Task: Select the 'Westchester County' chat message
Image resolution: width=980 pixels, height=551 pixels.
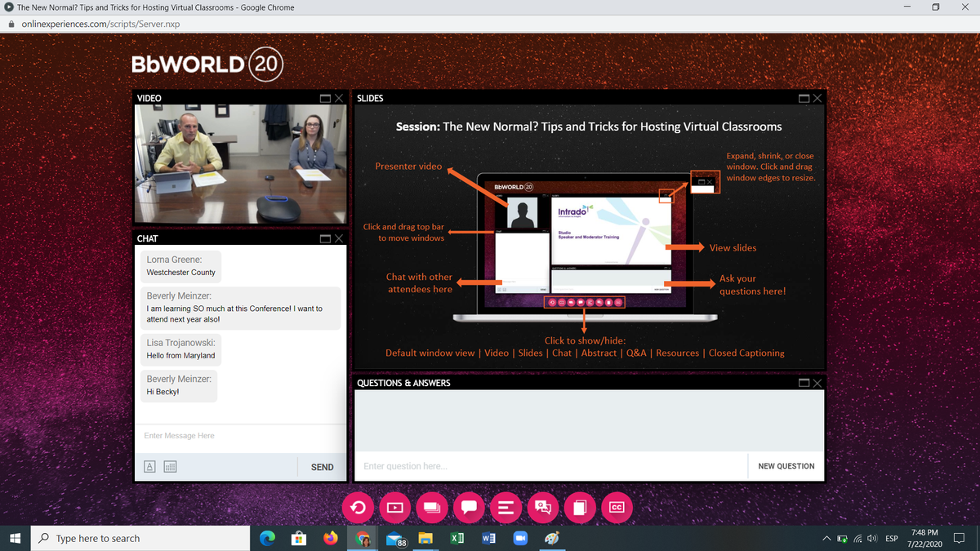Action: 180,273
